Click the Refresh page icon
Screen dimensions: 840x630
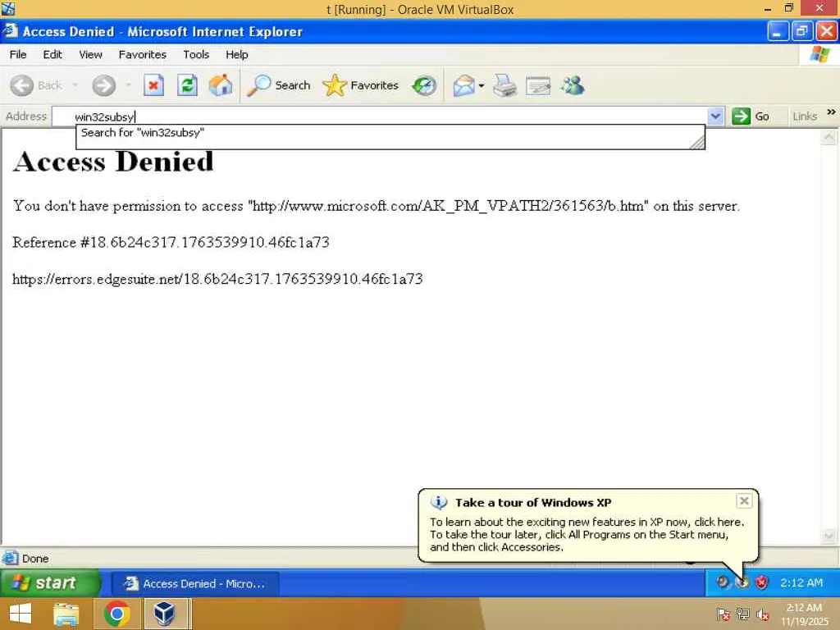(188, 85)
